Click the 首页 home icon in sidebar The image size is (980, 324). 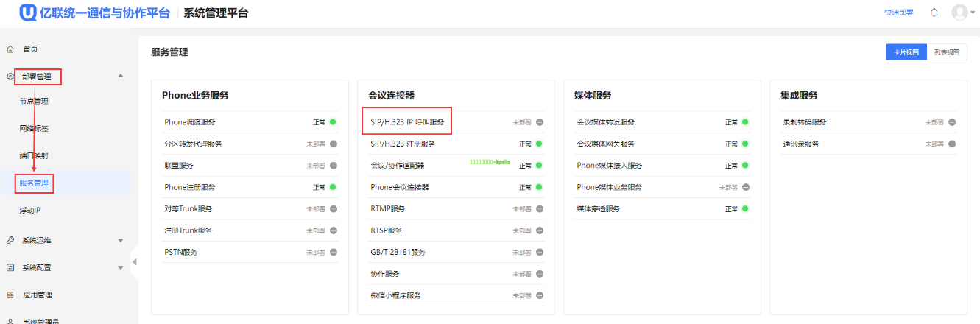[x=10, y=49]
